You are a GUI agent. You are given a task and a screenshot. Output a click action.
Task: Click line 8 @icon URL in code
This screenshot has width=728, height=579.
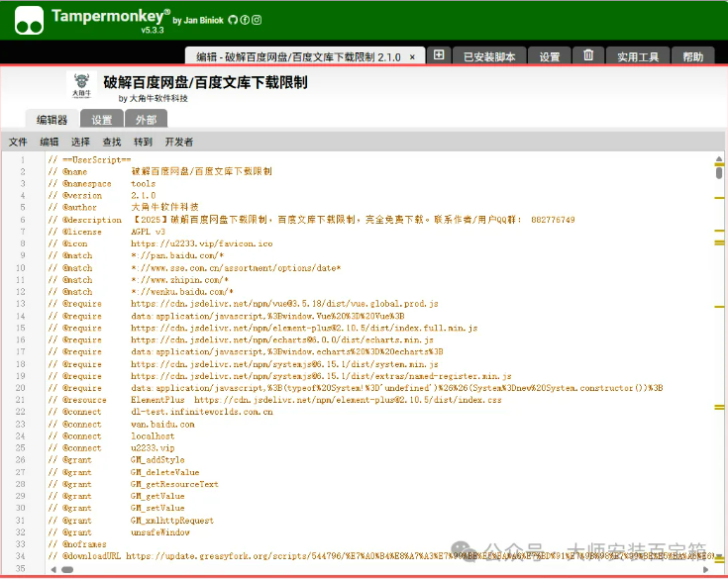pyautogui.click(x=201, y=242)
